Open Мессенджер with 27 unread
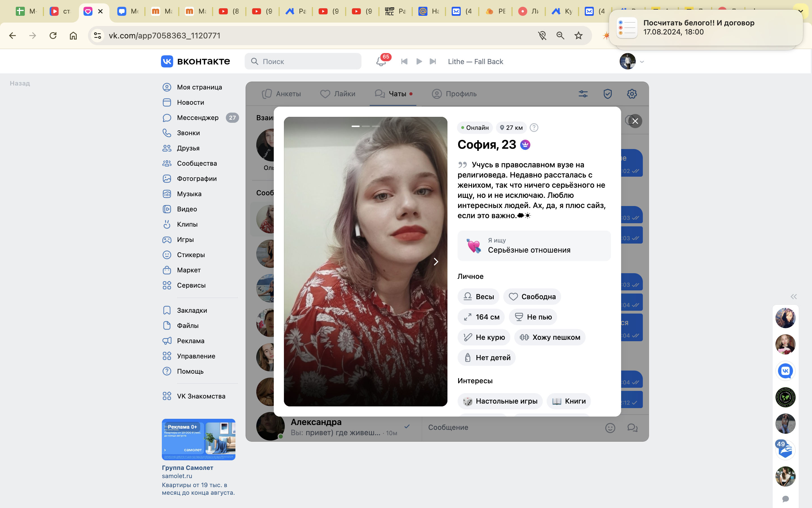The image size is (812, 508). [x=200, y=118]
